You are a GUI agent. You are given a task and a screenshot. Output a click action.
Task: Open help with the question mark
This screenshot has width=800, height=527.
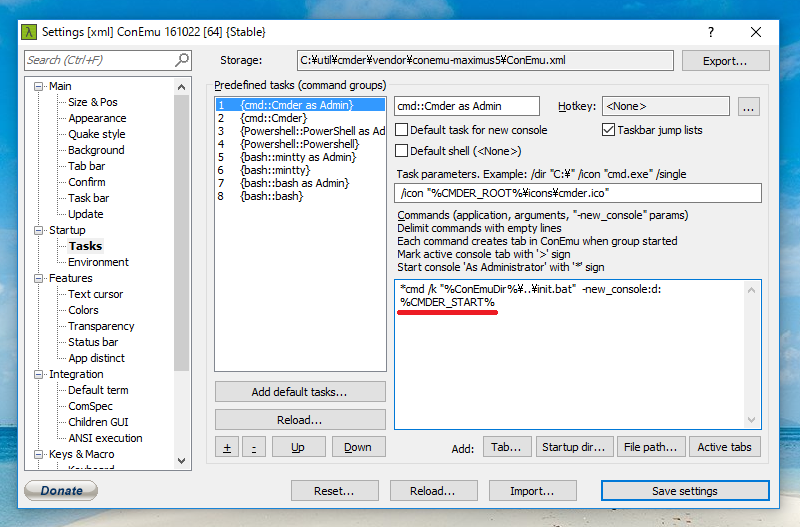click(x=711, y=32)
